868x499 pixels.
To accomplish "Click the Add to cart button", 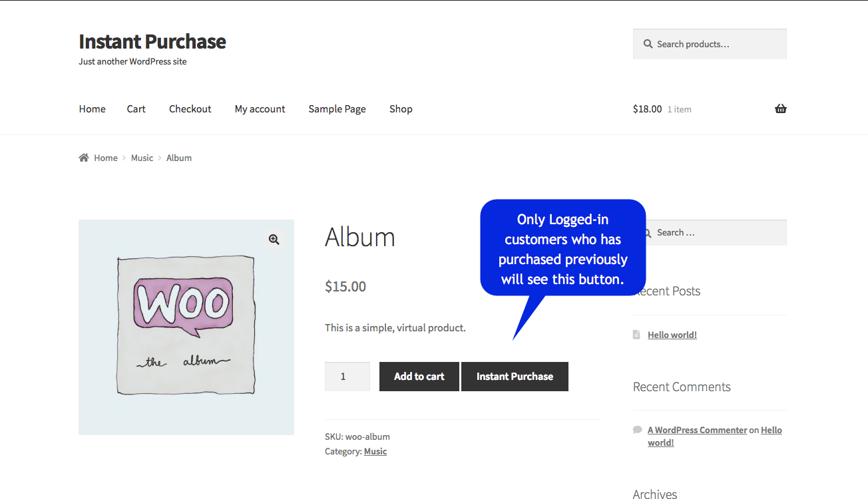I will click(x=419, y=377).
